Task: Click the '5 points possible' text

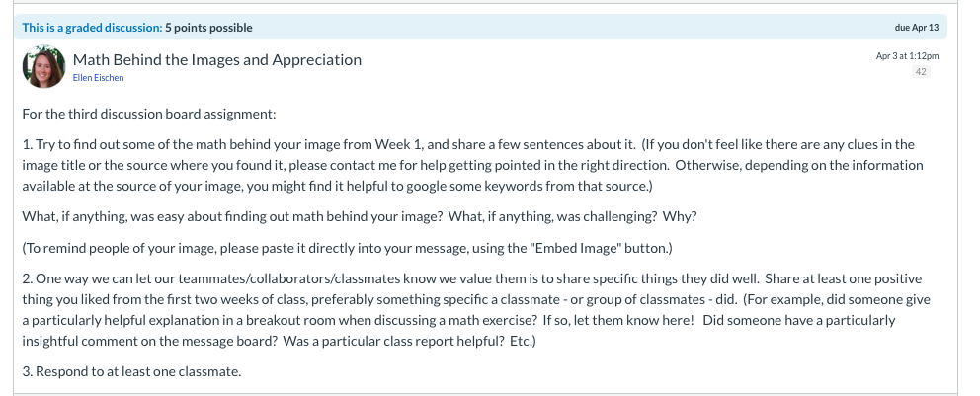Action: coord(208,28)
